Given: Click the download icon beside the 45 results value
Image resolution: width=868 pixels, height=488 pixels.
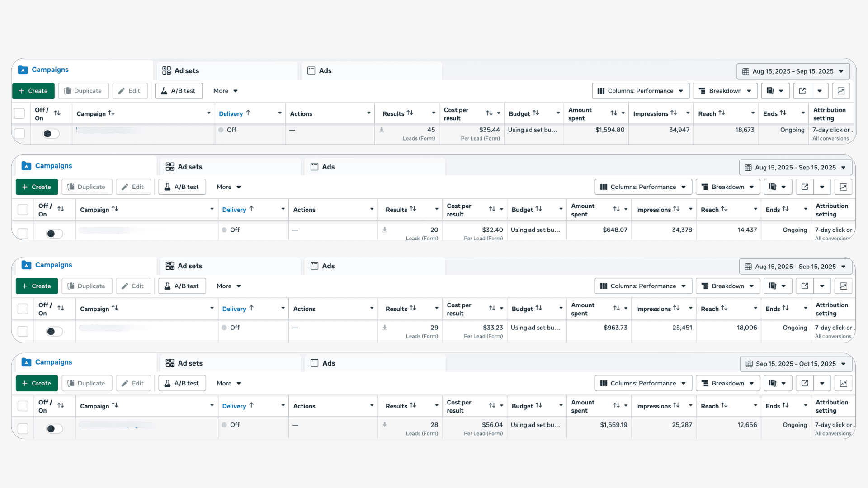Looking at the screenshot, I should 382,130.
